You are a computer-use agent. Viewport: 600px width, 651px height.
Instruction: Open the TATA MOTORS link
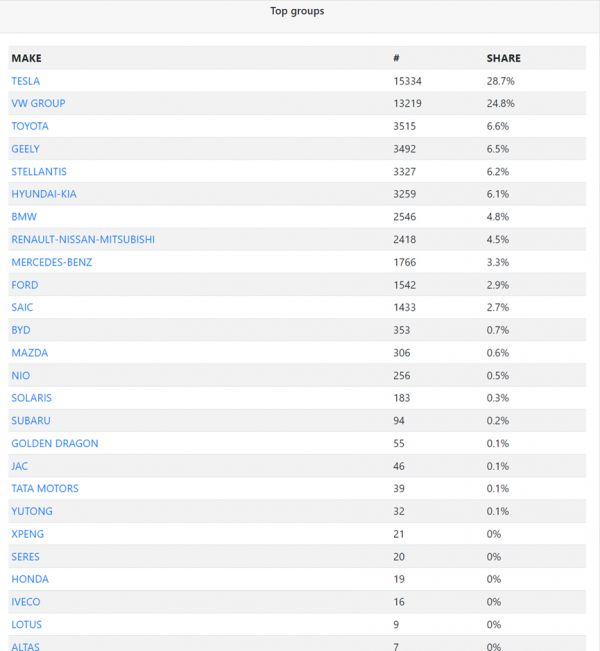coord(45,489)
